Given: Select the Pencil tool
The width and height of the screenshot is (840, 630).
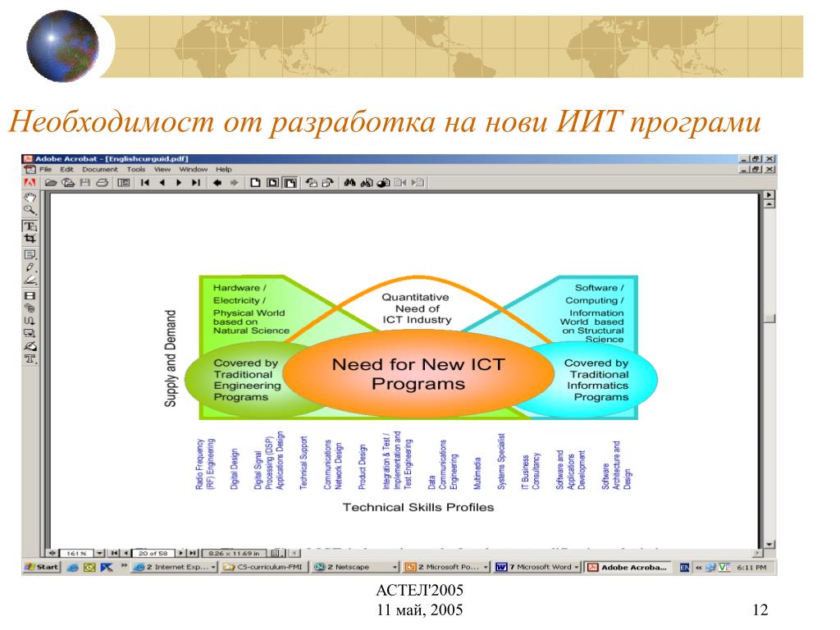Looking at the screenshot, I should (30, 267).
